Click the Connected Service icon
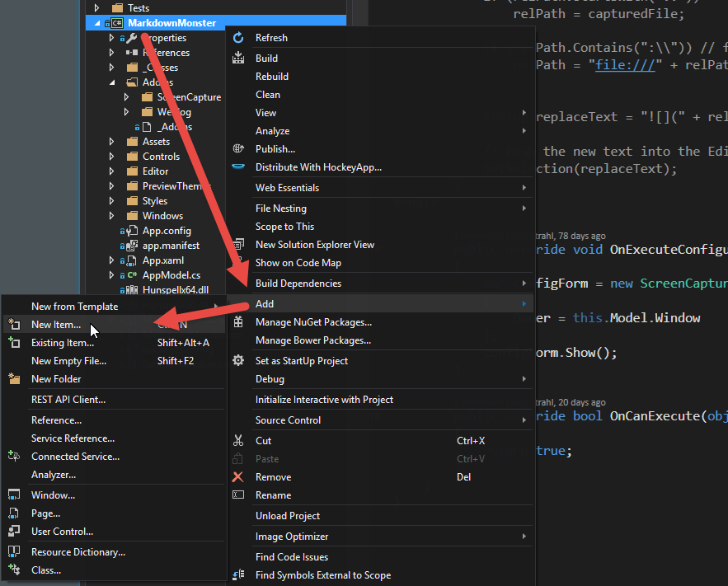 coord(12,457)
